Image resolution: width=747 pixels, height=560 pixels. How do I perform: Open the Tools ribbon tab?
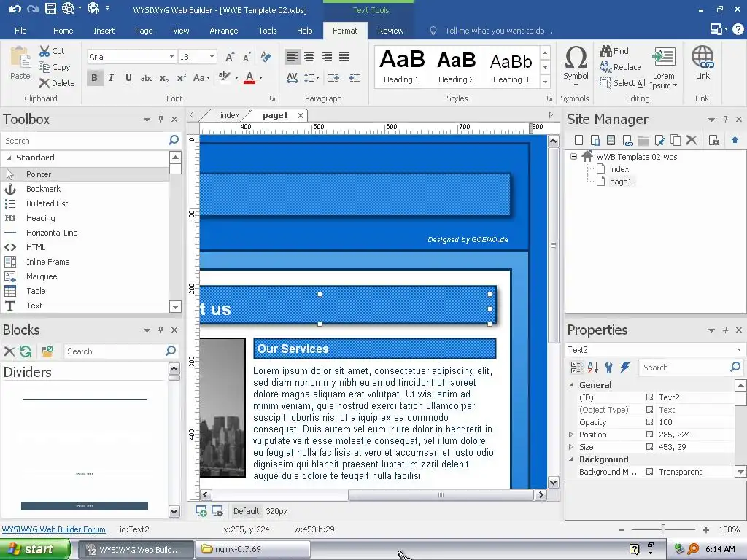(267, 31)
